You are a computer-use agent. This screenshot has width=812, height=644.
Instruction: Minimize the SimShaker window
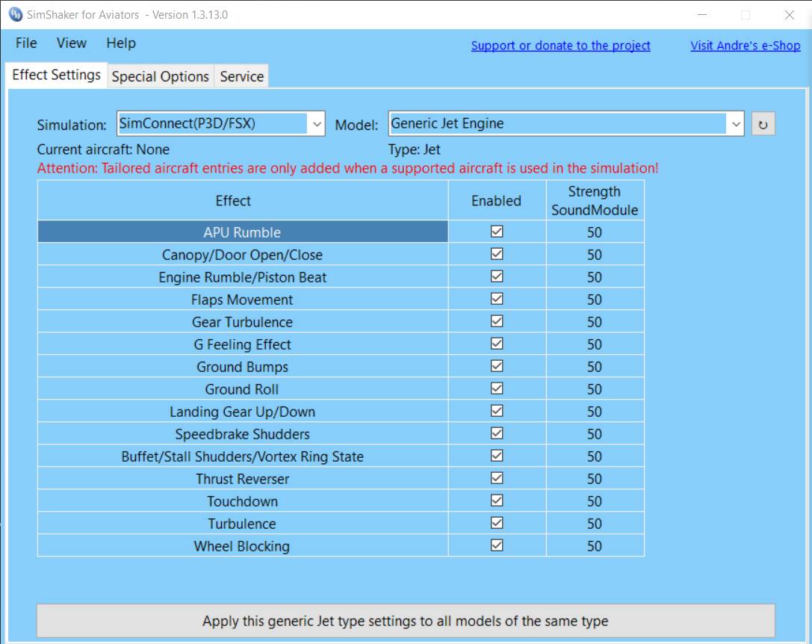click(x=701, y=15)
